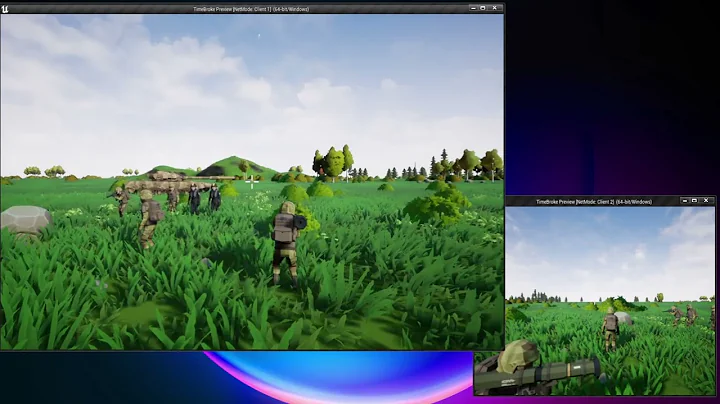Maximize the Client 1 preview window

(483, 8)
